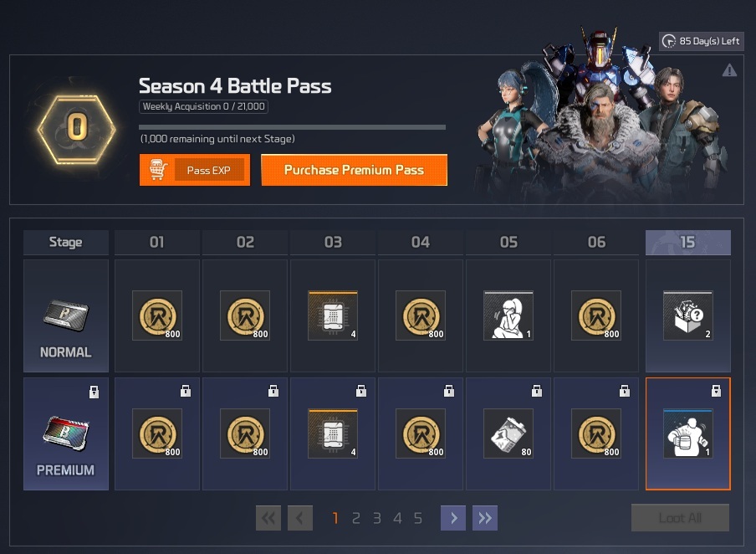Select the Stage 03 normal chip reward
The width and height of the screenshot is (756, 554).
[x=333, y=315]
